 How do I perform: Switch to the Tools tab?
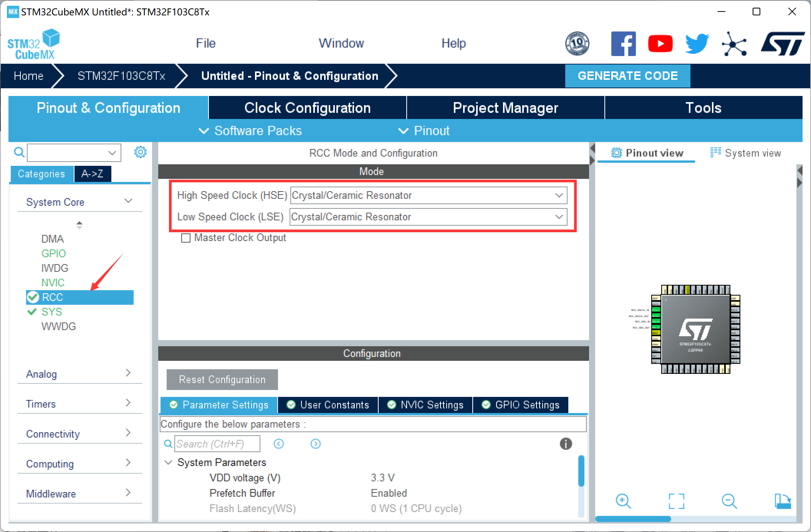point(703,108)
